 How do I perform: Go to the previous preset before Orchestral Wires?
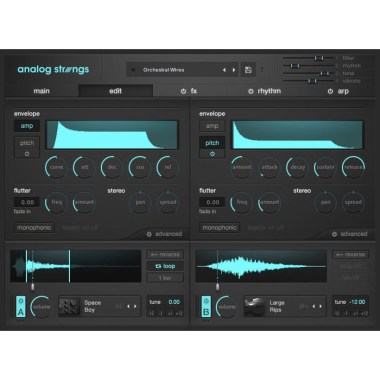pyautogui.click(x=224, y=70)
